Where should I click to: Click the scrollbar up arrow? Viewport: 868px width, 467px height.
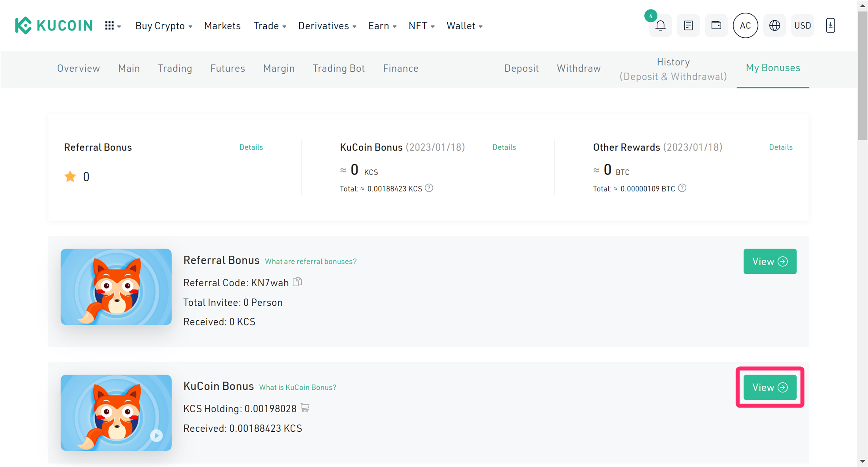coord(862,5)
